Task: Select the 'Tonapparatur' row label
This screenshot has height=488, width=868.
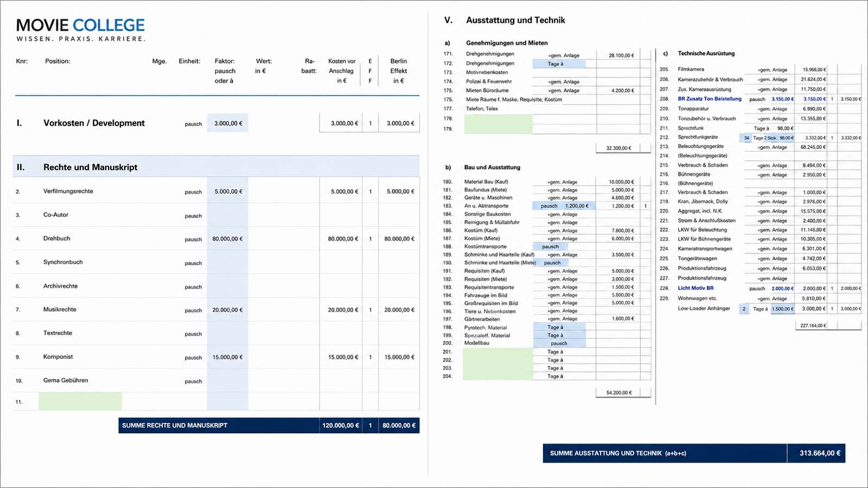Action: pyautogui.click(x=693, y=108)
